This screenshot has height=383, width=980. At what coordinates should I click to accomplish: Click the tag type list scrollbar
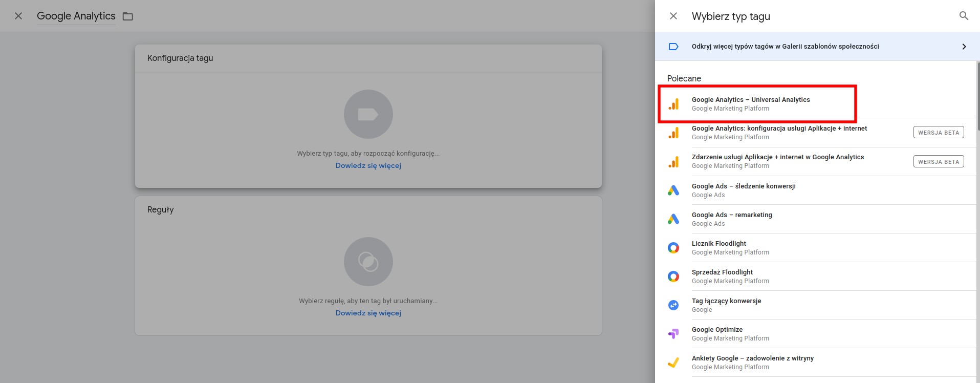pyautogui.click(x=978, y=96)
